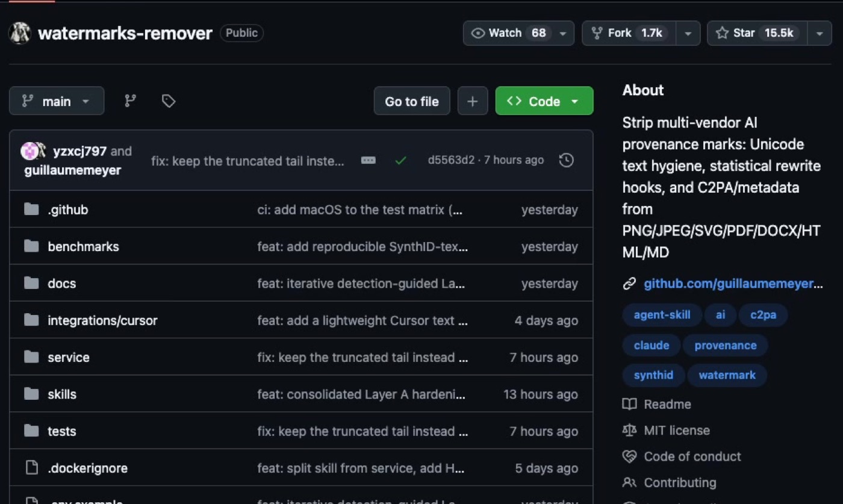This screenshot has width=843, height=504.
Task: Open the benchmarks folder name
Action: (83, 246)
